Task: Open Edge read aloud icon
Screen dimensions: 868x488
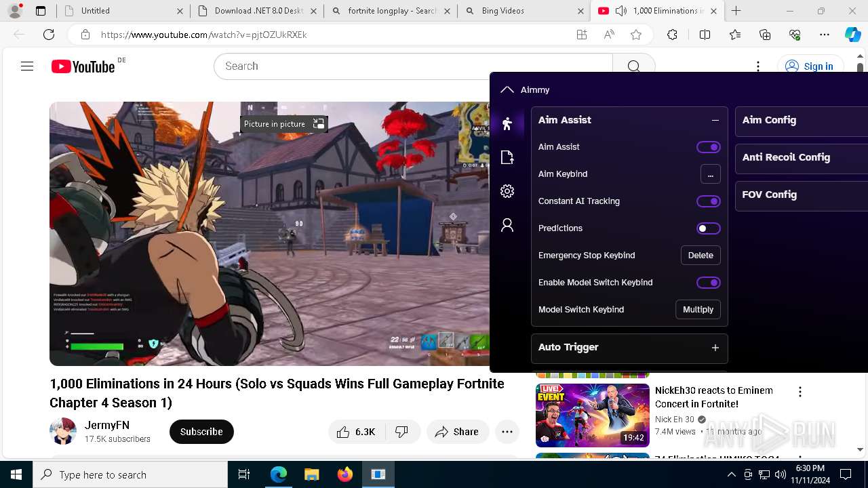Action: (609, 35)
